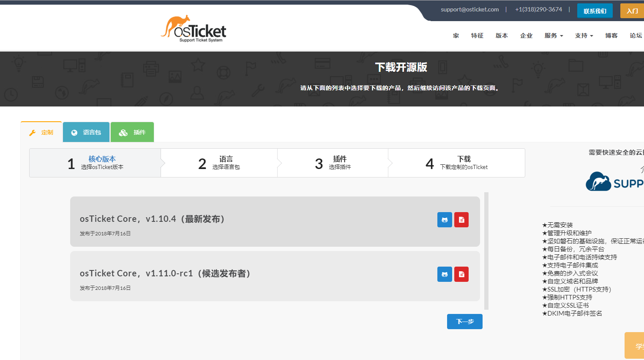Switch to the 插件 tab
This screenshot has width=644, height=360.
click(132, 132)
